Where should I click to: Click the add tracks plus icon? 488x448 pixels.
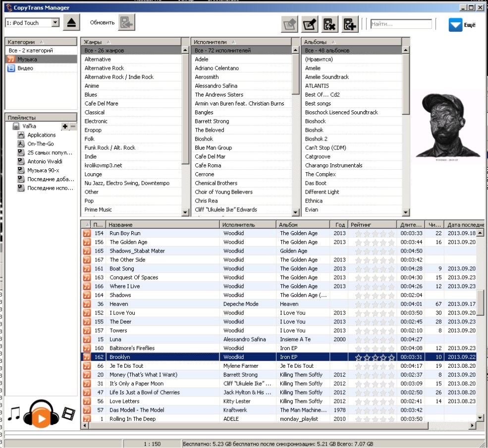[x=350, y=24]
